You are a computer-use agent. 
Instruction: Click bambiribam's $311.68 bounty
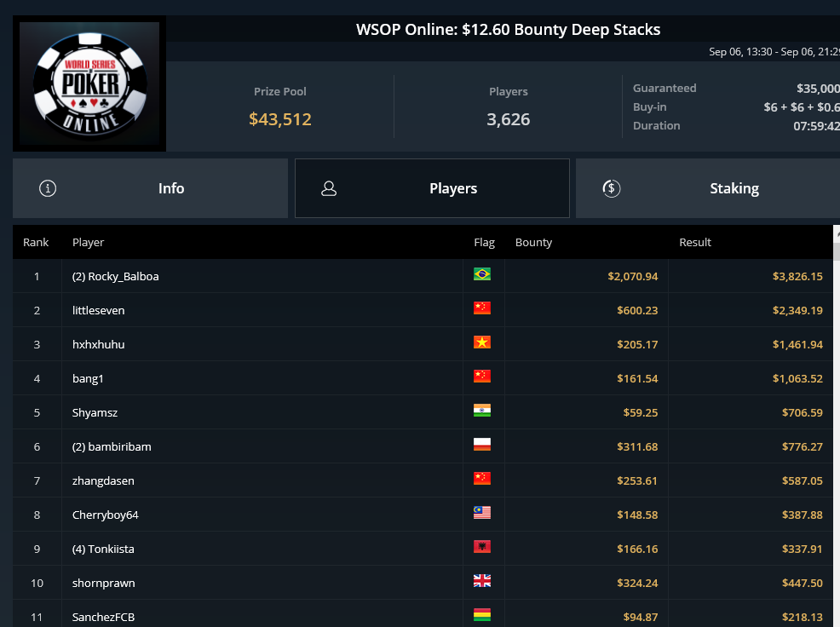click(x=637, y=447)
